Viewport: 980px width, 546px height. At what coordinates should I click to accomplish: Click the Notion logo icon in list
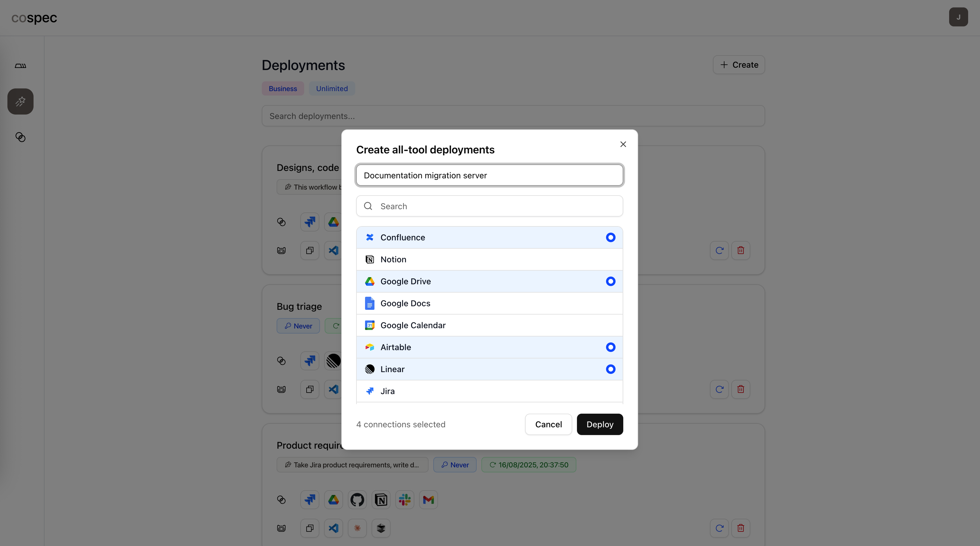370,259
